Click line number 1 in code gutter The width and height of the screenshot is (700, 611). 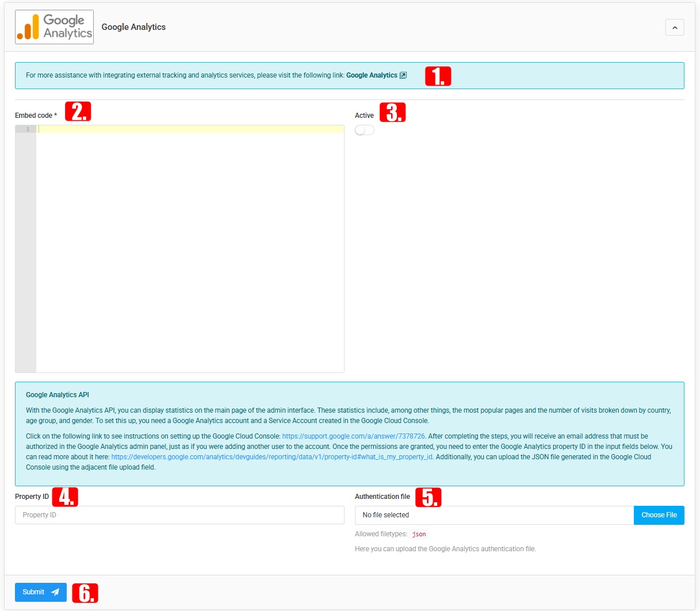click(27, 129)
